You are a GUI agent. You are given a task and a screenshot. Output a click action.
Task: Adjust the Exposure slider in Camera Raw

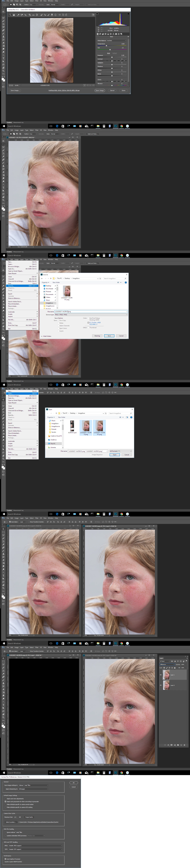click(112, 57)
